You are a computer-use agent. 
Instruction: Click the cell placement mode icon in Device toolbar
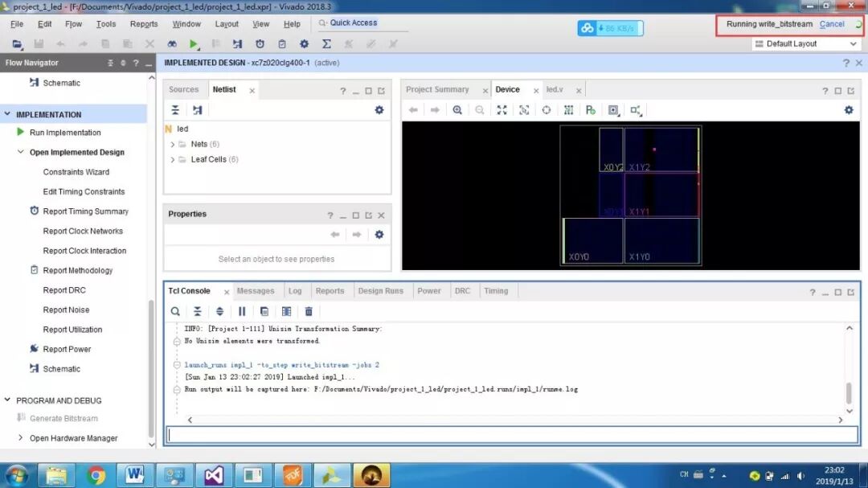pos(613,109)
